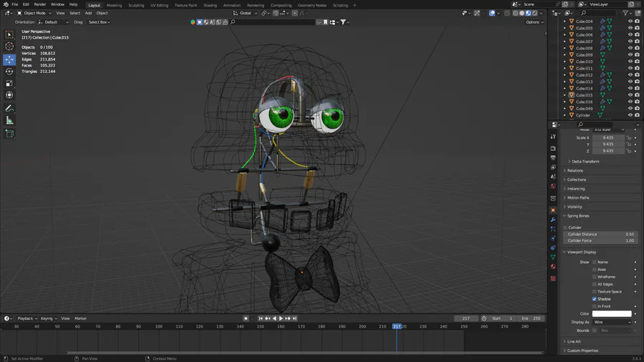Disable rendering of Cube.015

(x=637, y=95)
